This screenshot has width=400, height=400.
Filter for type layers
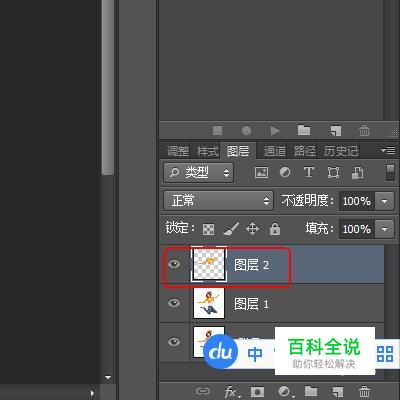tap(309, 172)
